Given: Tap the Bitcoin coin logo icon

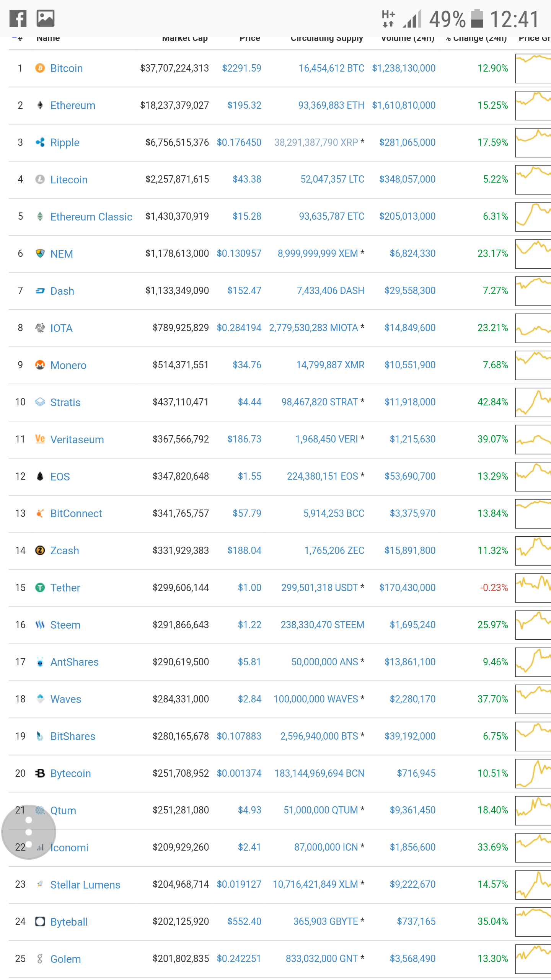Looking at the screenshot, I should [40, 68].
